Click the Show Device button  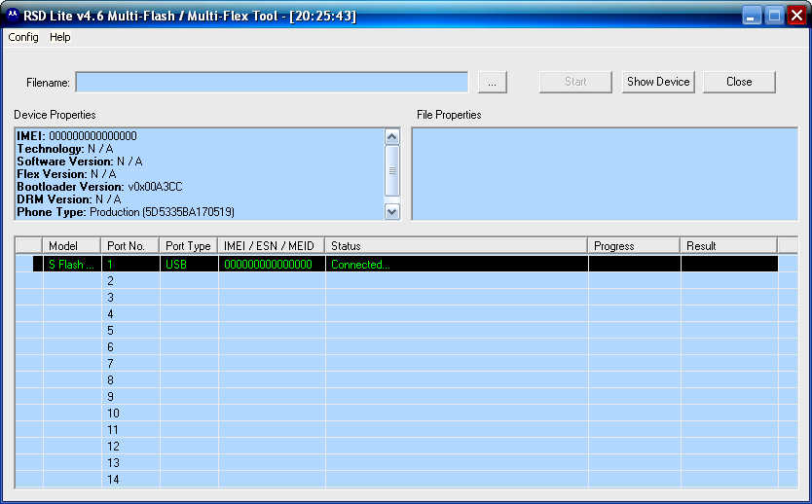[658, 82]
